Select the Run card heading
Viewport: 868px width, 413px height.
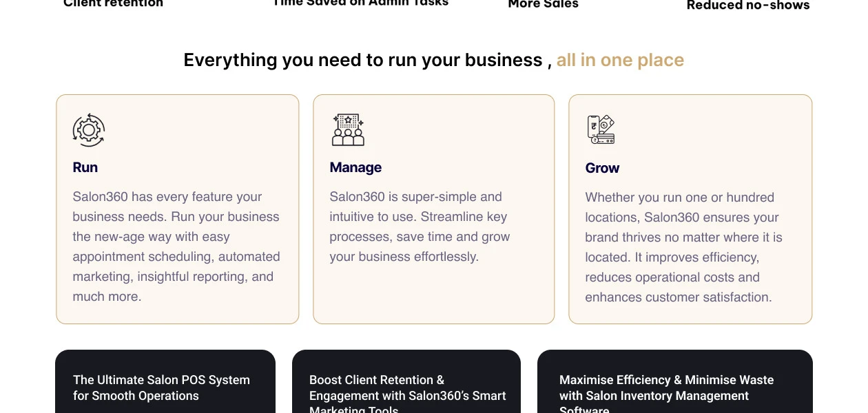pos(85,167)
